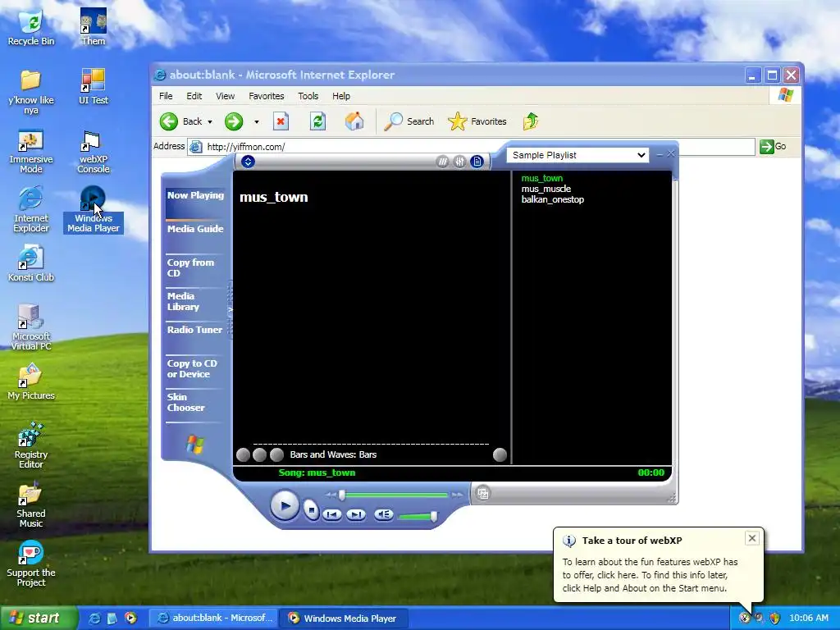840x630 pixels.
Task: Click the Media Player seek bar
Action: tap(394, 495)
